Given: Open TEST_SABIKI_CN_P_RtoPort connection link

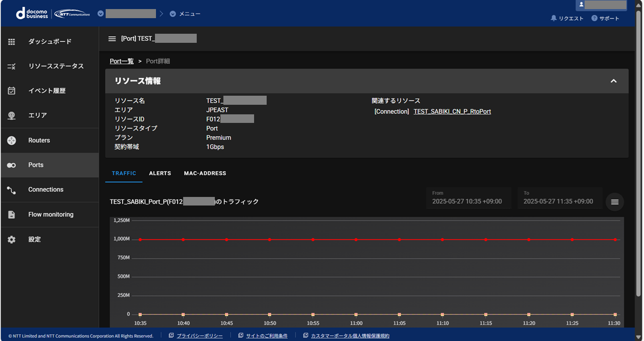Looking at the screenshot, I should tap(452, 111).
